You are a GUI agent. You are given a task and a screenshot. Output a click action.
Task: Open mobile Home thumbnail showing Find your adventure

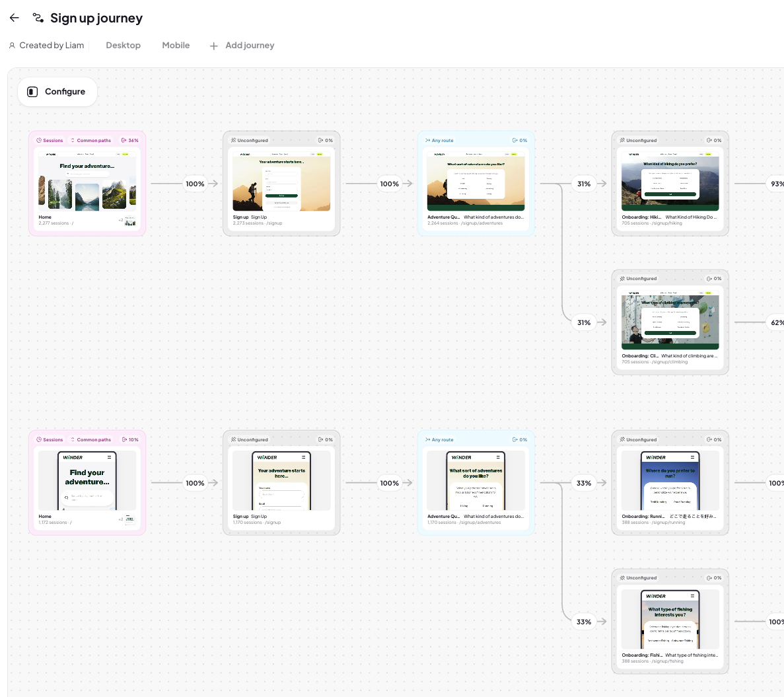coord(87,480)
